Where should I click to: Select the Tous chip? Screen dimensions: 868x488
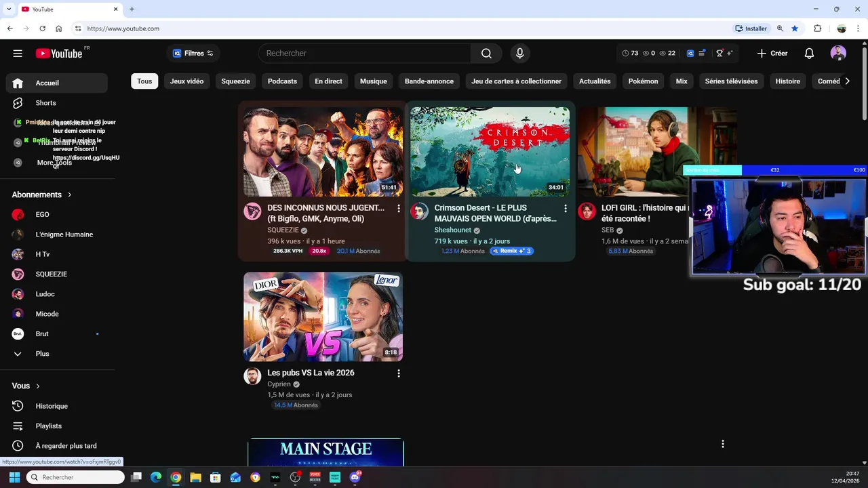click(144, 81)
